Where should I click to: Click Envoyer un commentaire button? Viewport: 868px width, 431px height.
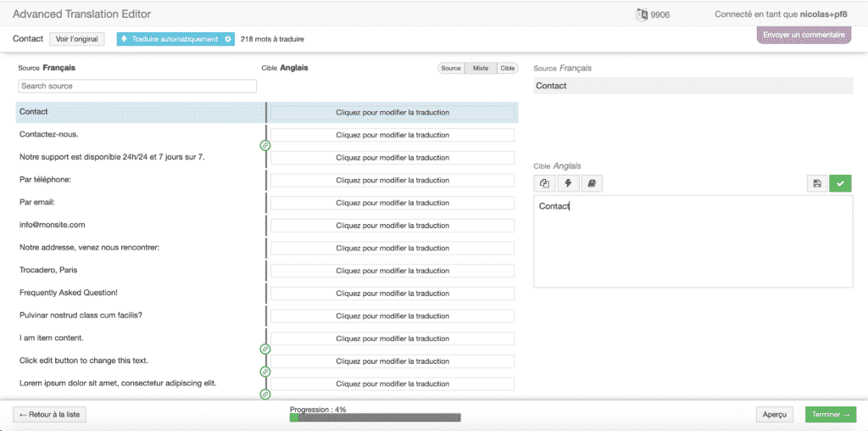[804, 36]
